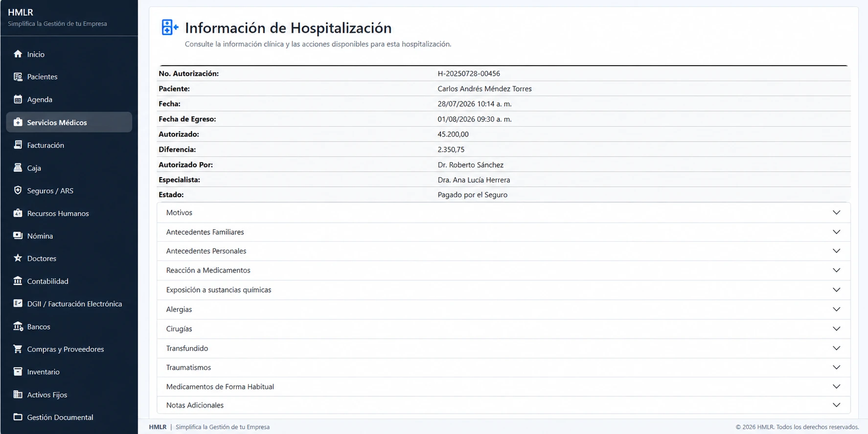
Task: Click the Doctores star icon
Action: (x=18, y=258)
